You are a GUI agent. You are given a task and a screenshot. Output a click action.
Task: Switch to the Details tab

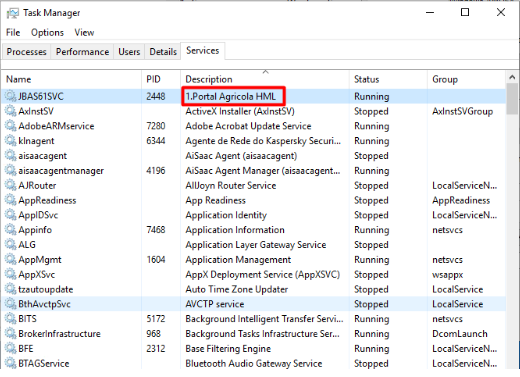click(x=163, y=52)
